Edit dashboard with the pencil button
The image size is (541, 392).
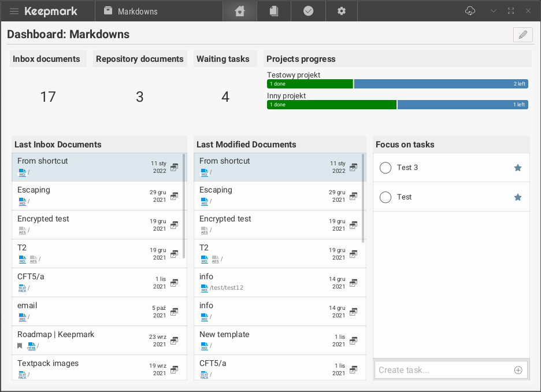click(x=523, y=35)
